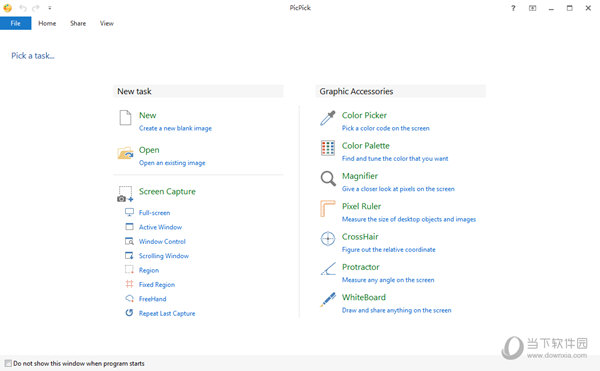The image size is (600, 371).
Task: Open the File tab
Action: 16,23
